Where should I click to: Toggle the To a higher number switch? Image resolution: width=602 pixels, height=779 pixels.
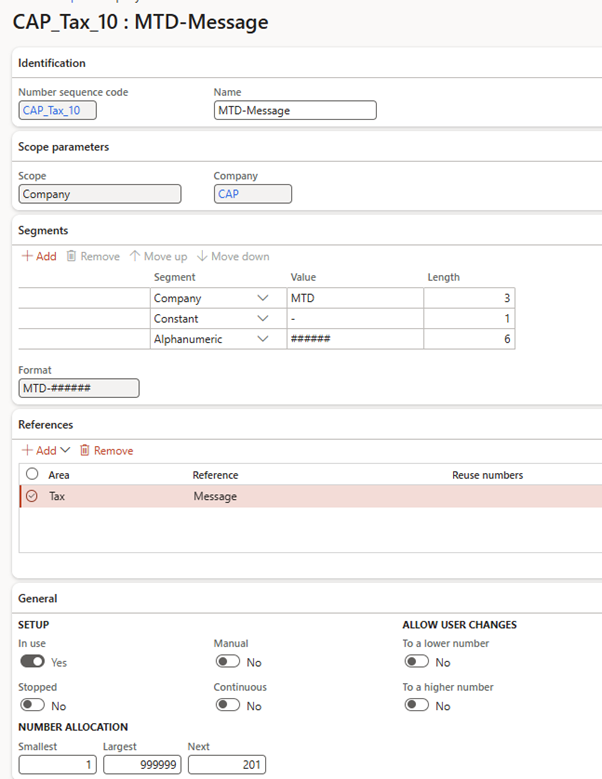point(417,704)
